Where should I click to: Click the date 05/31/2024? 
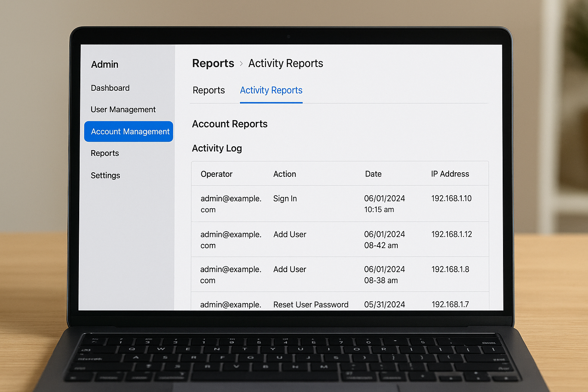click(384, 305)
